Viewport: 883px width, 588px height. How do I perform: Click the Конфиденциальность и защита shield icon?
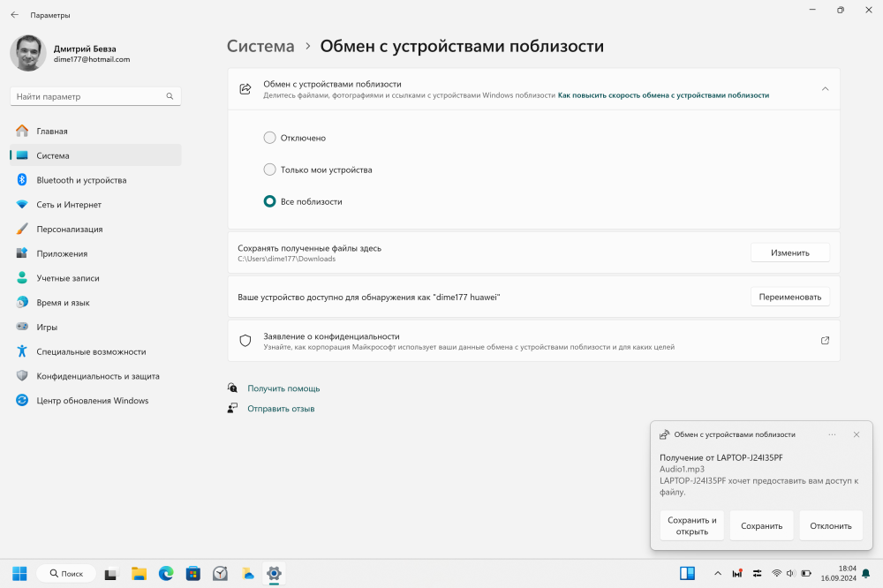pyautogui.click(x=22, y=376)
